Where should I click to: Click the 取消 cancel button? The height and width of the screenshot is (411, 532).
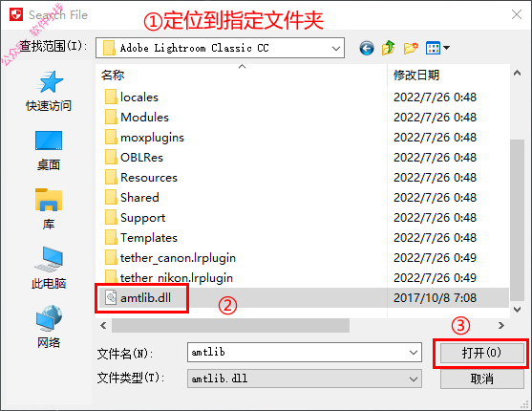pos(481,379)
